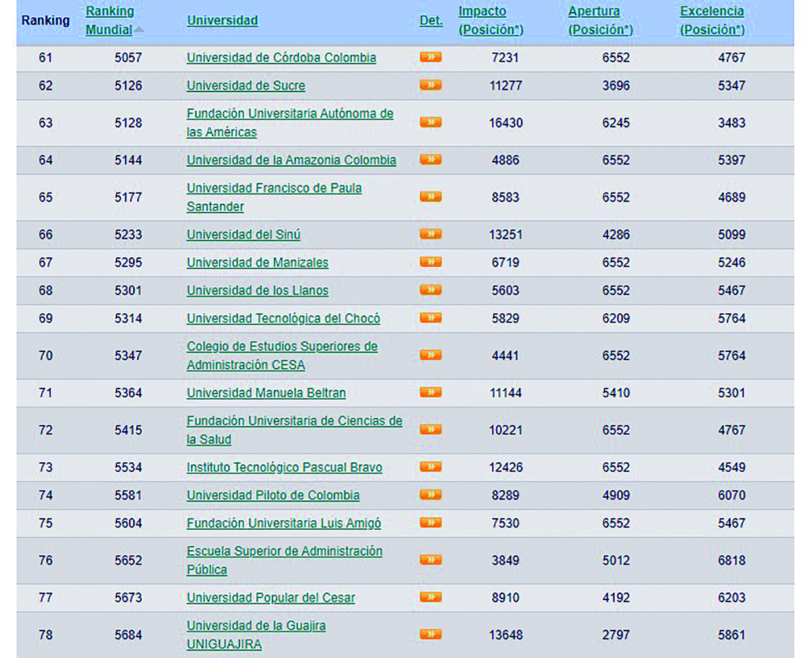Click details icon for Universidad de Córdoba Colombia
Screen dimensions: 812x658
430,57
